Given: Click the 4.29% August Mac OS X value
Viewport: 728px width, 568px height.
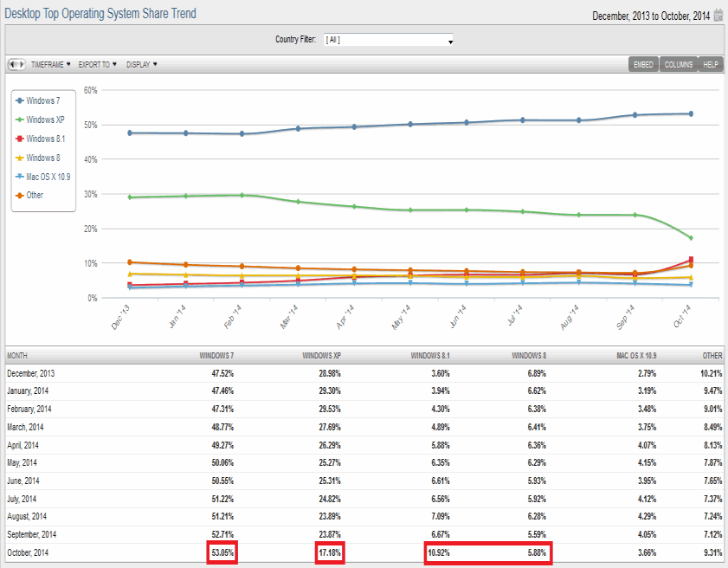Looking at the screenshot, I should coord(647,516).
